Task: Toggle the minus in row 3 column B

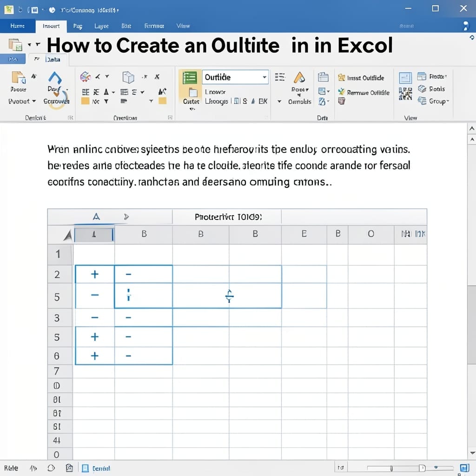Action: [x=128, y=317]
